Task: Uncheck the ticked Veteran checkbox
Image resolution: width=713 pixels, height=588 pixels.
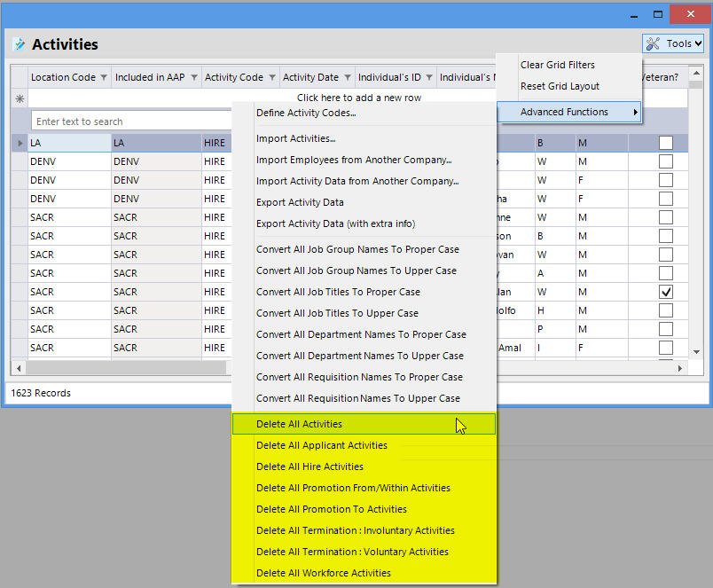Action: pyautogui.click(x=666, y=292)
